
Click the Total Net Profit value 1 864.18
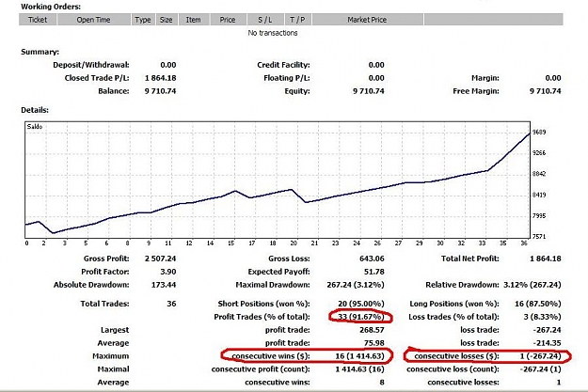pyautogui.click(x=546, y=259)
